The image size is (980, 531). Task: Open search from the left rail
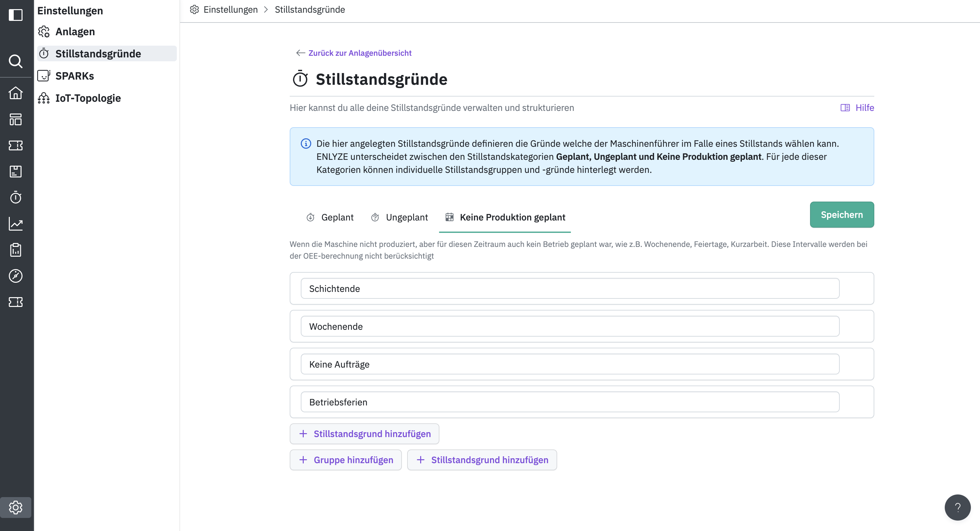[16, 61]
